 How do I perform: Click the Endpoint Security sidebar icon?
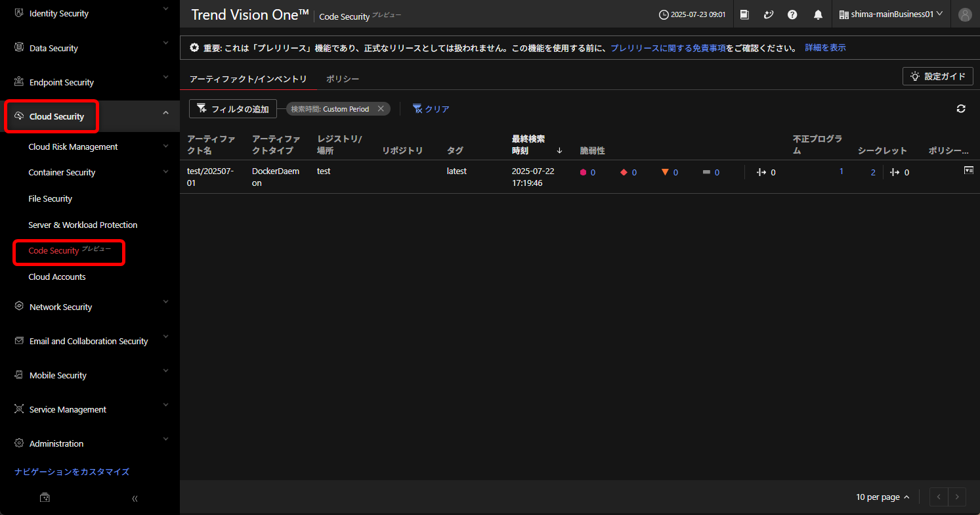[19, 82]
